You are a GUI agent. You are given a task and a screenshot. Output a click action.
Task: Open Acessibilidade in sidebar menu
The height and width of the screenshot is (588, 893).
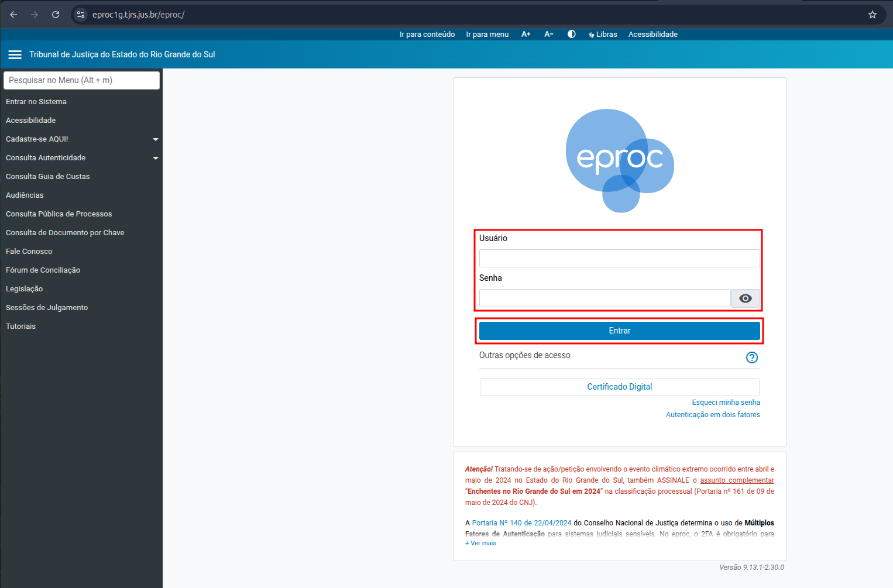(x=31, y=121)
